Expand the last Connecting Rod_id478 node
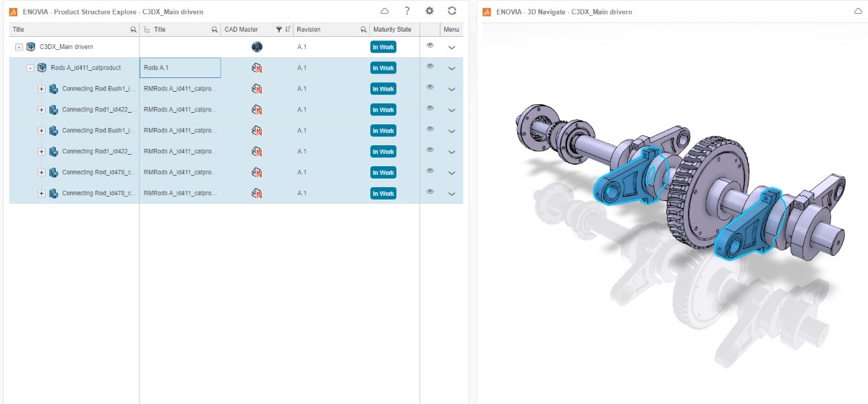The width and height of the screenshot is (868, 404). click(42, 194)
